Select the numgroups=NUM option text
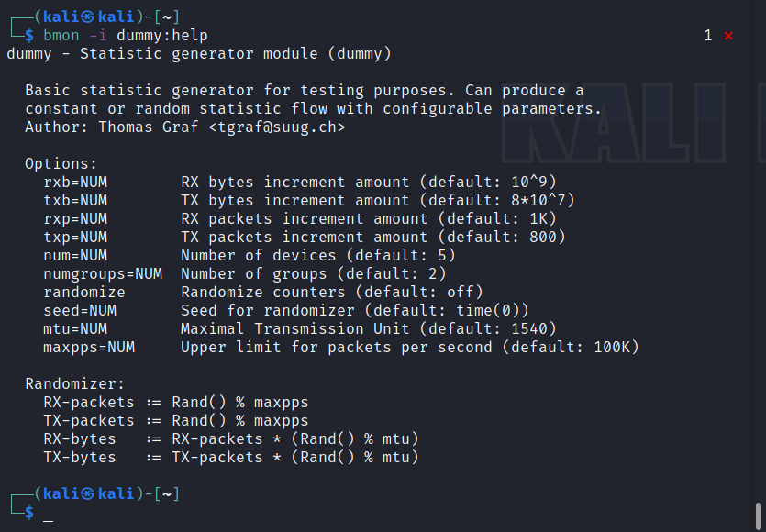The height and width of the screenshot is (532, 766). click(103, 274)
